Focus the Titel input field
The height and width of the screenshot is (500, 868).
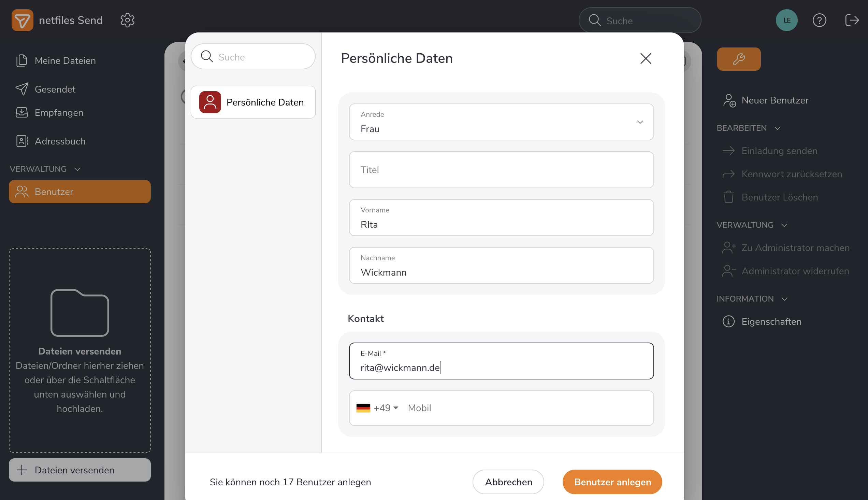[501, 170]
